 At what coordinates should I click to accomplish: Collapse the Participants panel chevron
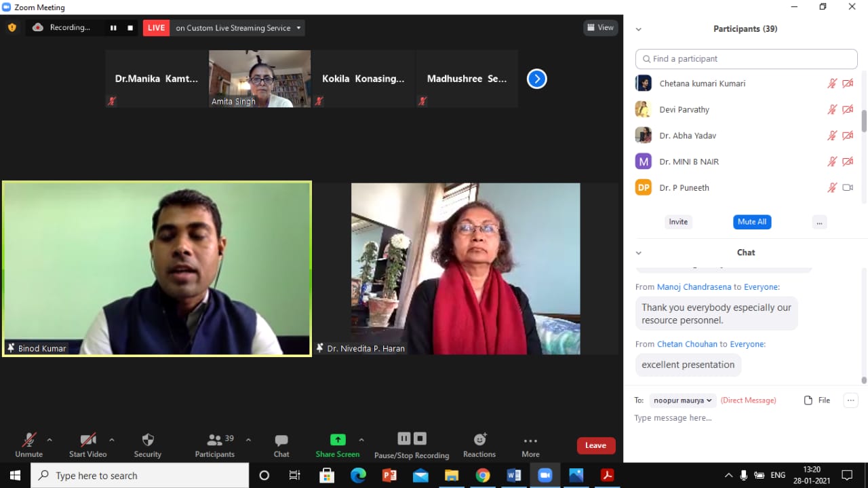(638, 29)
